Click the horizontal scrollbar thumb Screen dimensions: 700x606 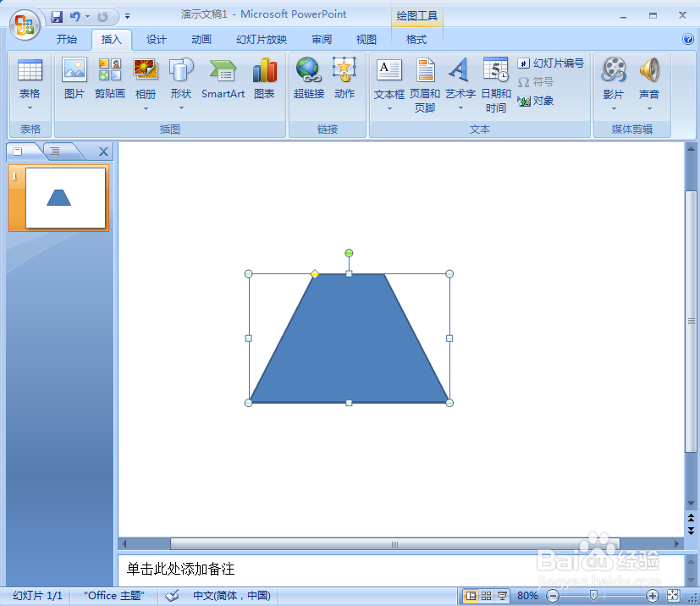coord(394,544)
